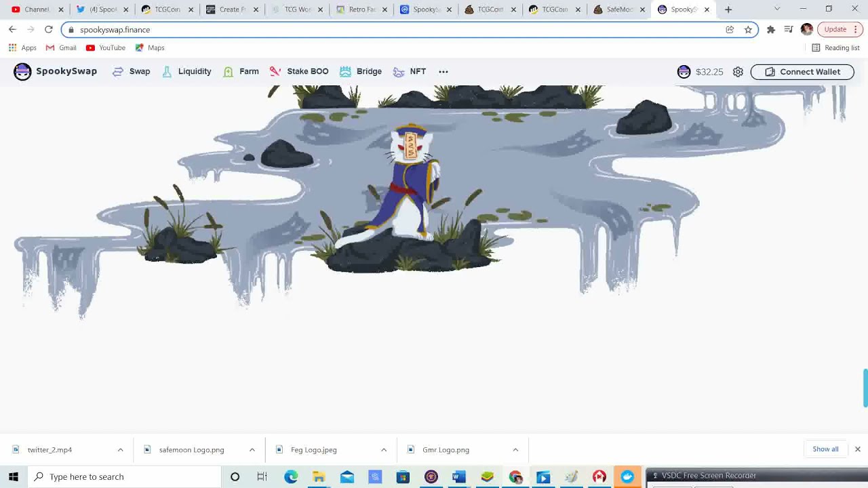
Task: Click the Windows search box
Action: pos(124,476)
